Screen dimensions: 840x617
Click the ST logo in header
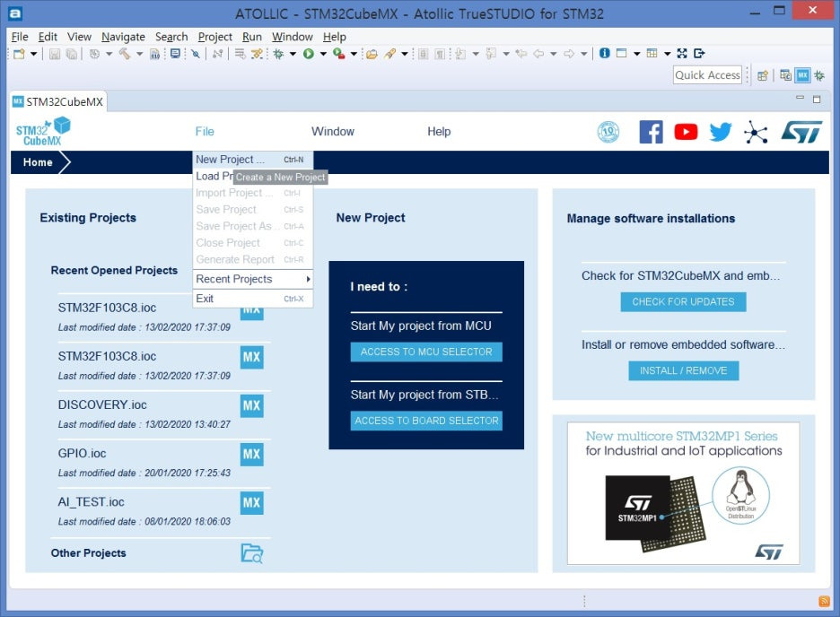pos(801,132)
